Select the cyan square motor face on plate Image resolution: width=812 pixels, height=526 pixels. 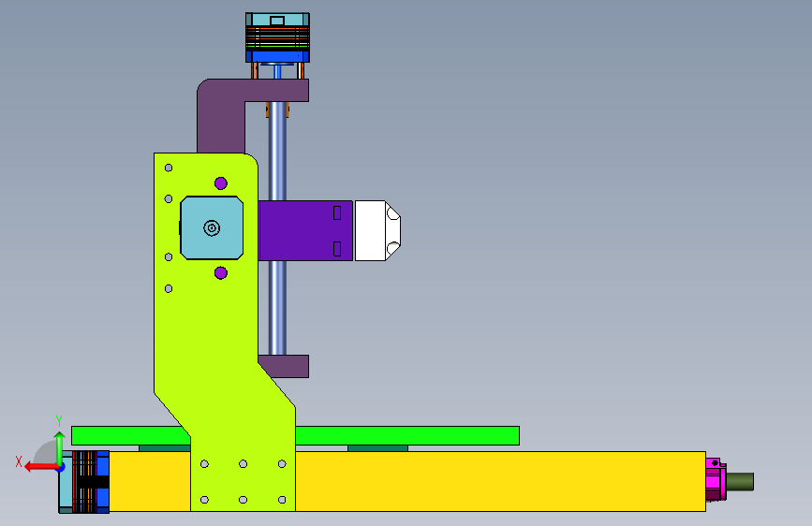coord(212,227)
